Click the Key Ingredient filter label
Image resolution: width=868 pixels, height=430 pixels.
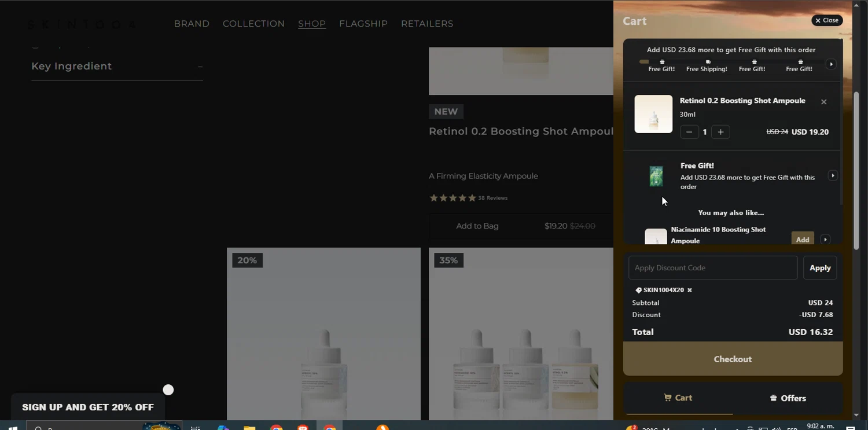tap(72, 66)
